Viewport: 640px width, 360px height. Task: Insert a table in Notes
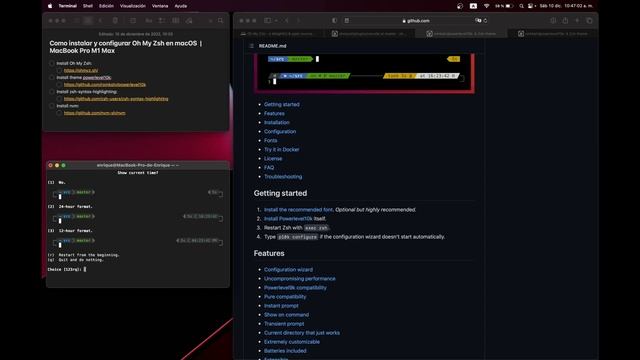pyautogui.click(x=176, y=20)
